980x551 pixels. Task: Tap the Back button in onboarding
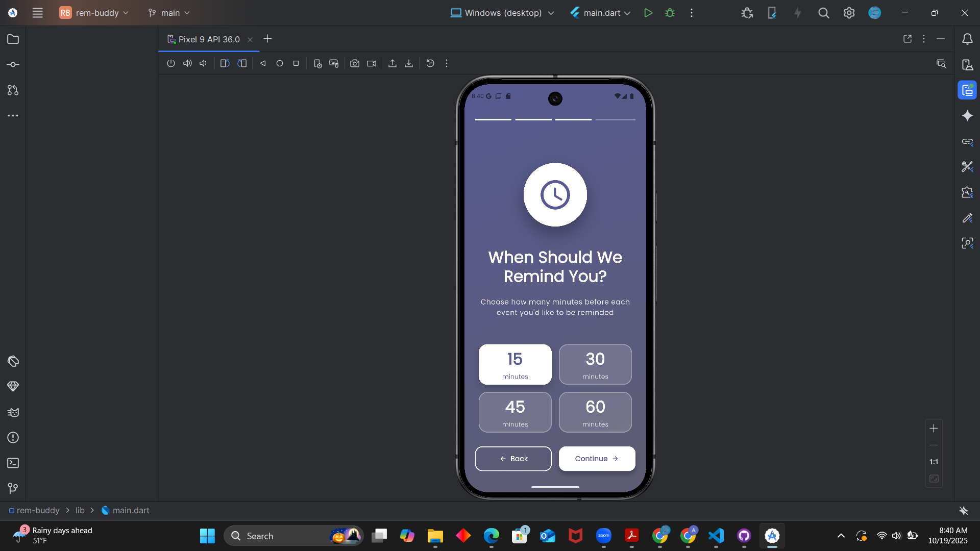click(x=513, y=459)
